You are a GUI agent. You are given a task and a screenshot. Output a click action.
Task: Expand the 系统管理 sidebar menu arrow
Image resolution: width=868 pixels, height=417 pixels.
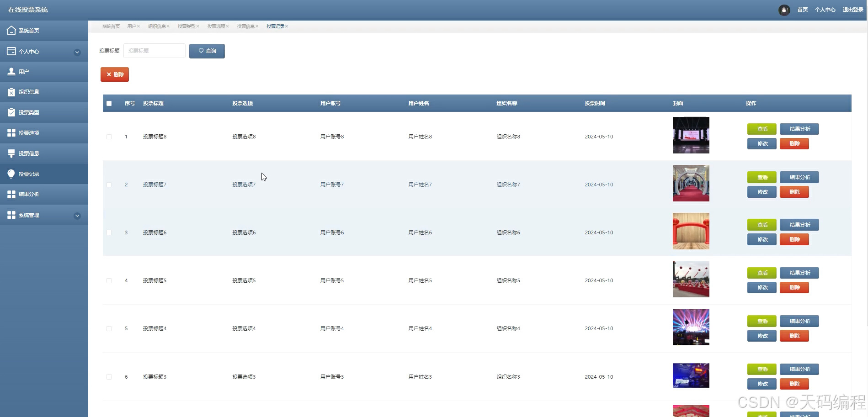77,216
